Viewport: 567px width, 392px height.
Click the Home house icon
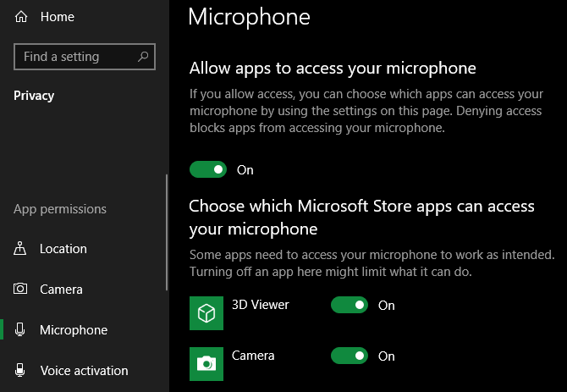tap(21, 17)
